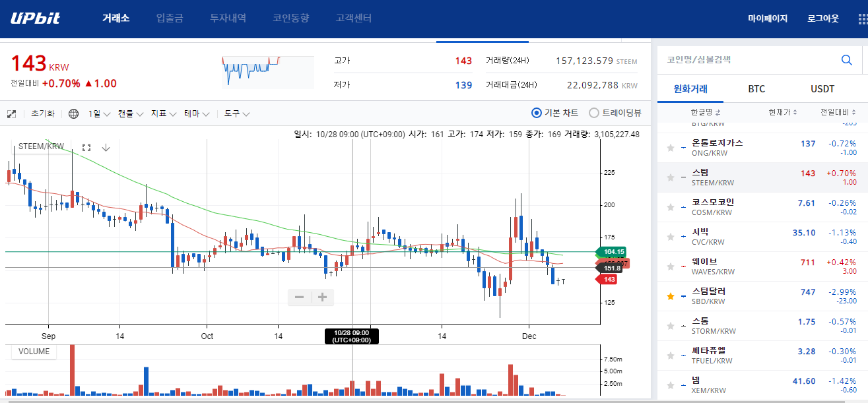Favorite 스팀 STEEM/KRW with its star
The image size is (868, 403).
click(671, 177)
